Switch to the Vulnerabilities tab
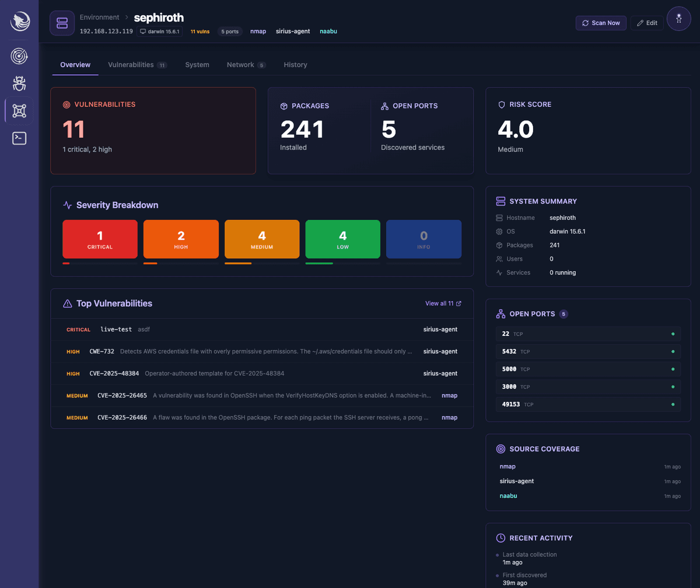This screenshot has width=700, height=588. pos(132,65)
